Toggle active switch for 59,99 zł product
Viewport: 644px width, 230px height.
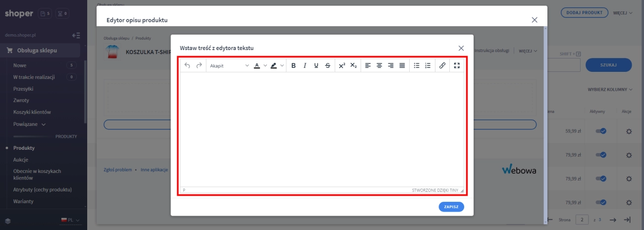[x=600, y=131]
